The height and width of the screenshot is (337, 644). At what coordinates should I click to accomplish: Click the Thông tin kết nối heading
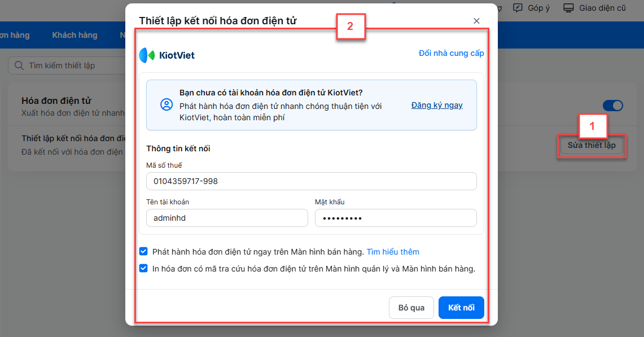click(x=178, y=148)
